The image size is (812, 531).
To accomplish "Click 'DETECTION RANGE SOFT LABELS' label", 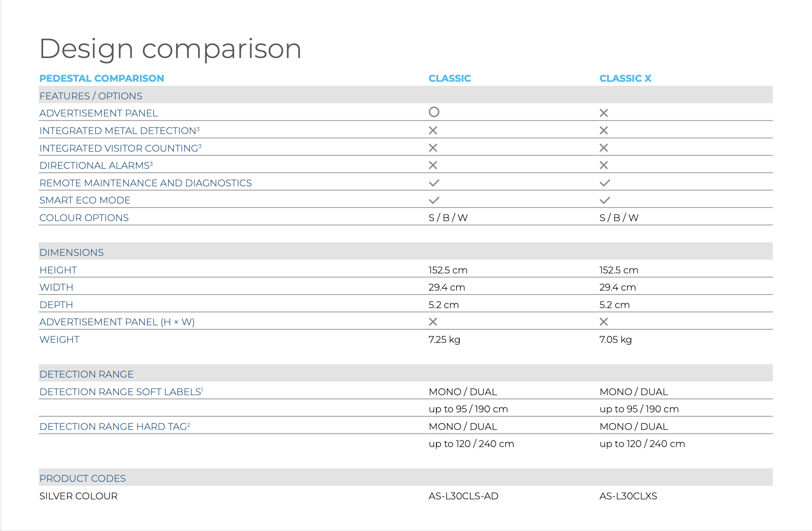I will click(121, 392).
